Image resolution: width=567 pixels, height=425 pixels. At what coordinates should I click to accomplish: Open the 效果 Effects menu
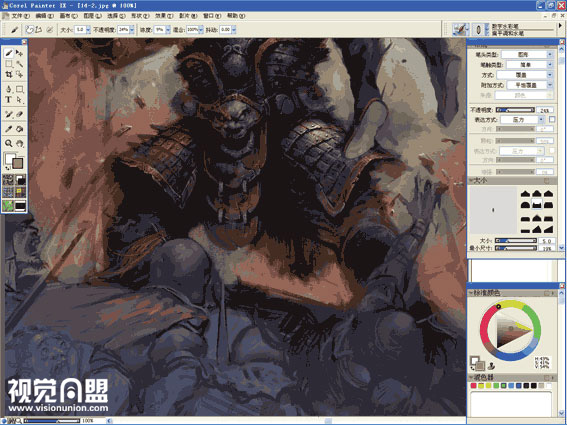(164, 16)
